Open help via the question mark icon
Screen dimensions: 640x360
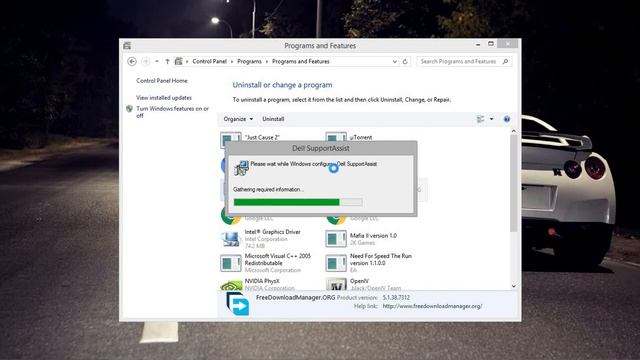coord(507,119)
